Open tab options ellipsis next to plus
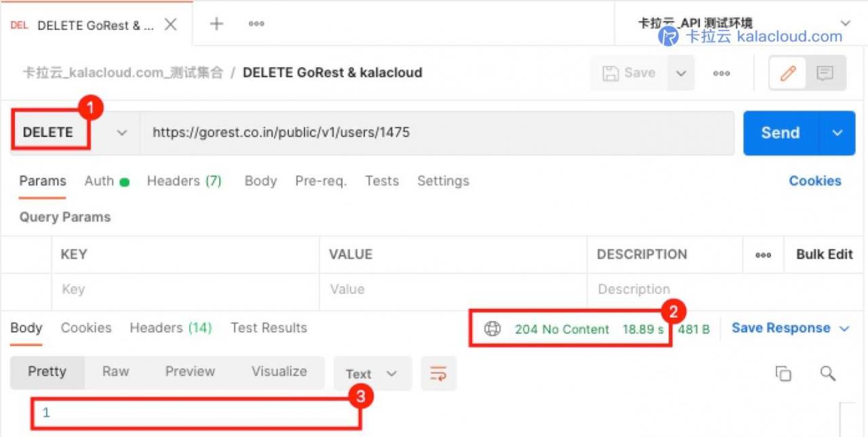 (x=256, y=24)
